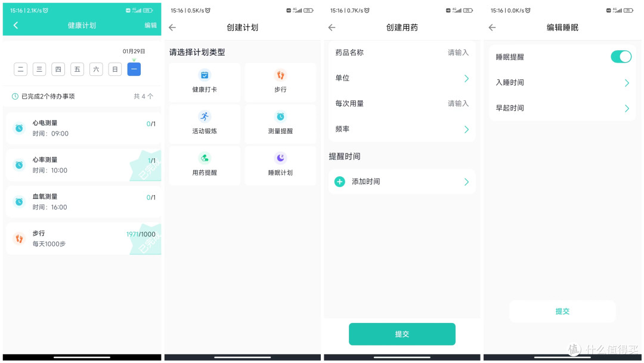Choose the 用药提醒 pill icon
This screenshot has height=363, width=644.
205,158
